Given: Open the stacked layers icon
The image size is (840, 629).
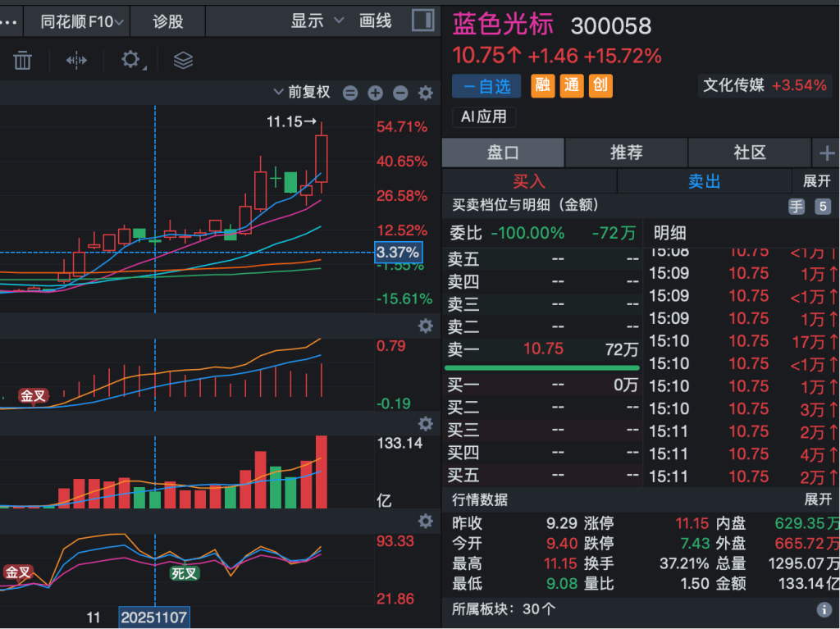Looking at the screenshot, I should [x=183, y=60].
